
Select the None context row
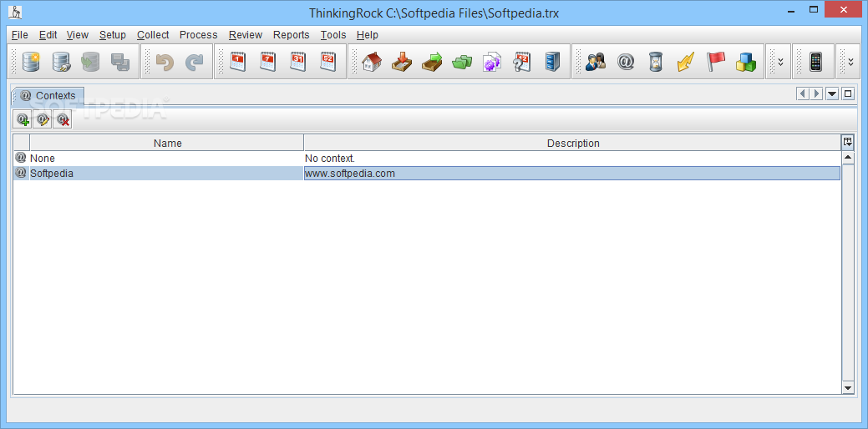(427, 158)
